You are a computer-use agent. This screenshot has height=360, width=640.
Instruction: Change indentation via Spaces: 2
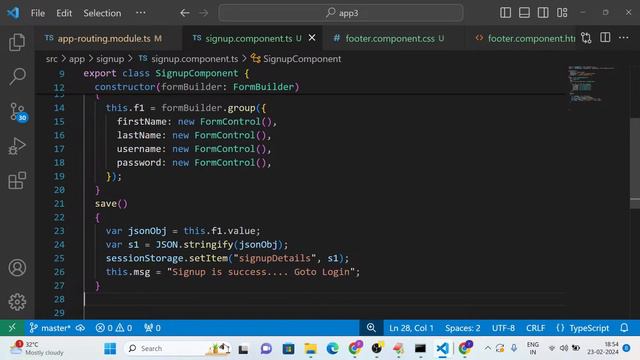click(x=462, y=328)
